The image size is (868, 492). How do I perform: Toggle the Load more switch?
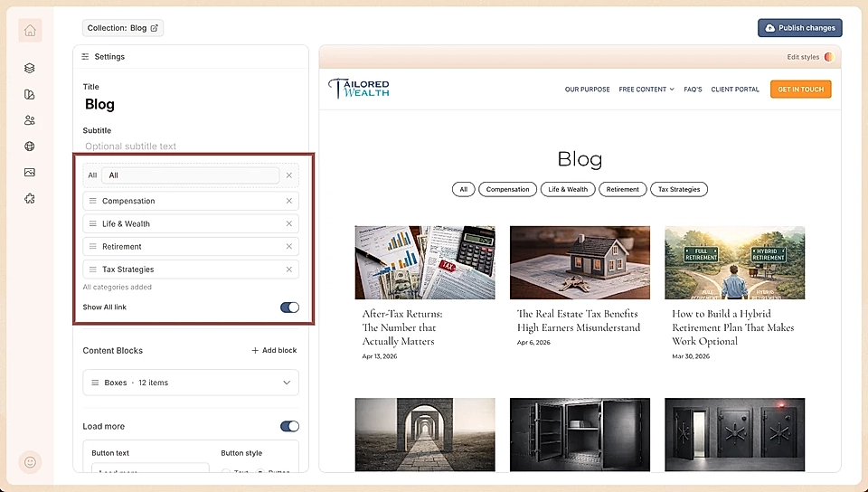289,426
